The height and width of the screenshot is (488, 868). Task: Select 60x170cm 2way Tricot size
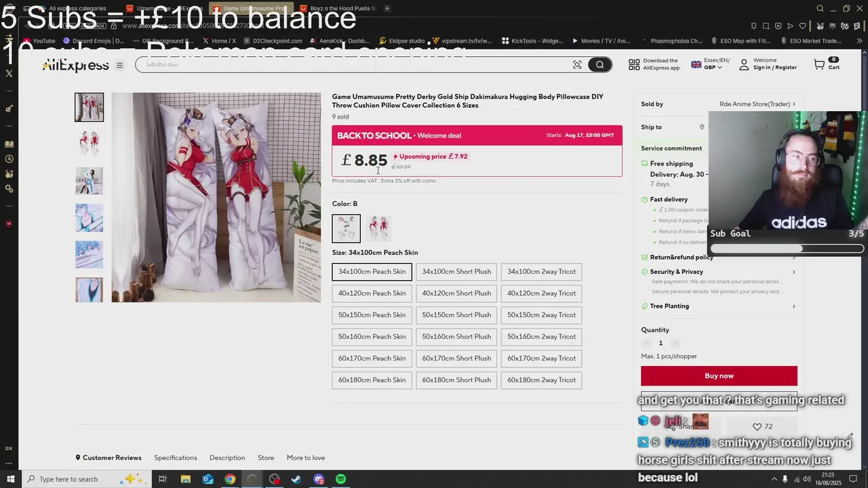(x=541, y=359)
